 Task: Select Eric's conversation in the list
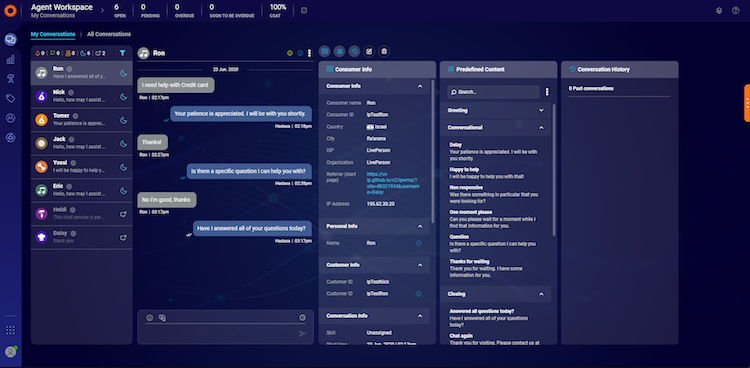[82, 190]
